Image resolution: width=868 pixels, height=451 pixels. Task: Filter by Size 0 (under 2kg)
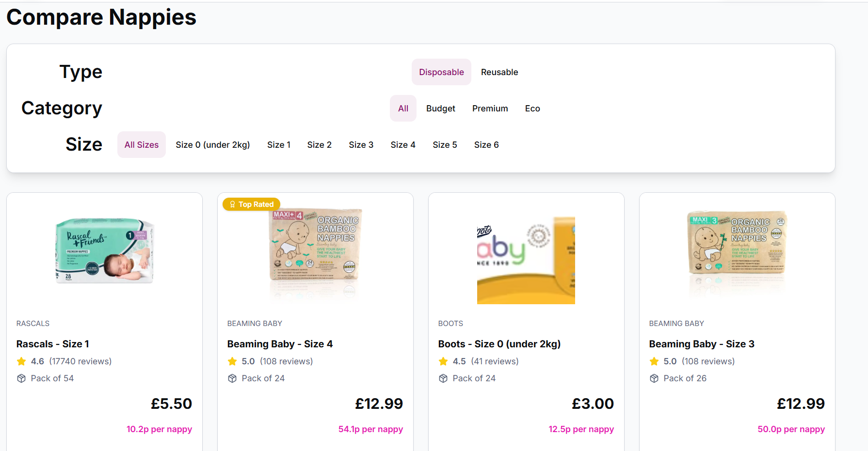212,145
